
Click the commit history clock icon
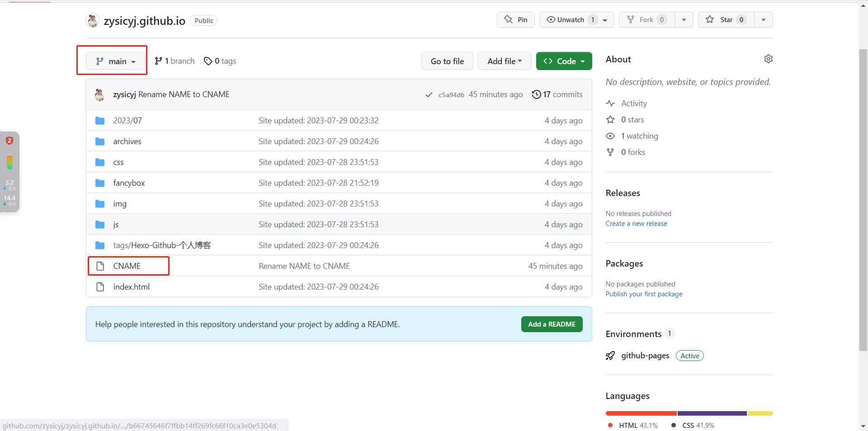click(536, 94)
